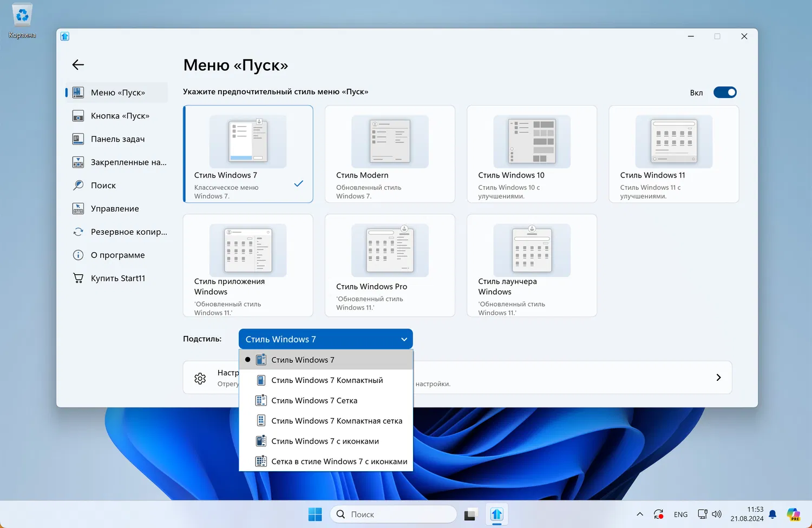Open the volume control in system tray
Image resolution: width=812 pixels, height=528 pixels.
(717, 514)
